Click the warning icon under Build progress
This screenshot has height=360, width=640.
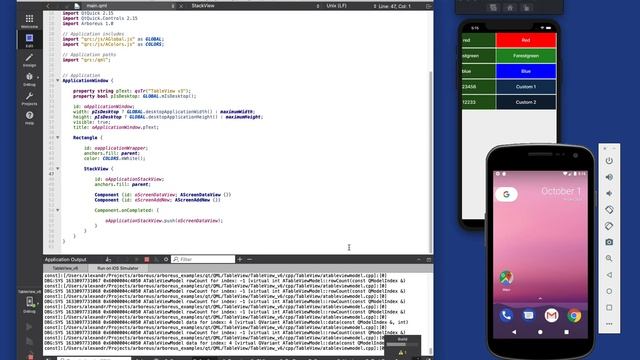point(401,353)
